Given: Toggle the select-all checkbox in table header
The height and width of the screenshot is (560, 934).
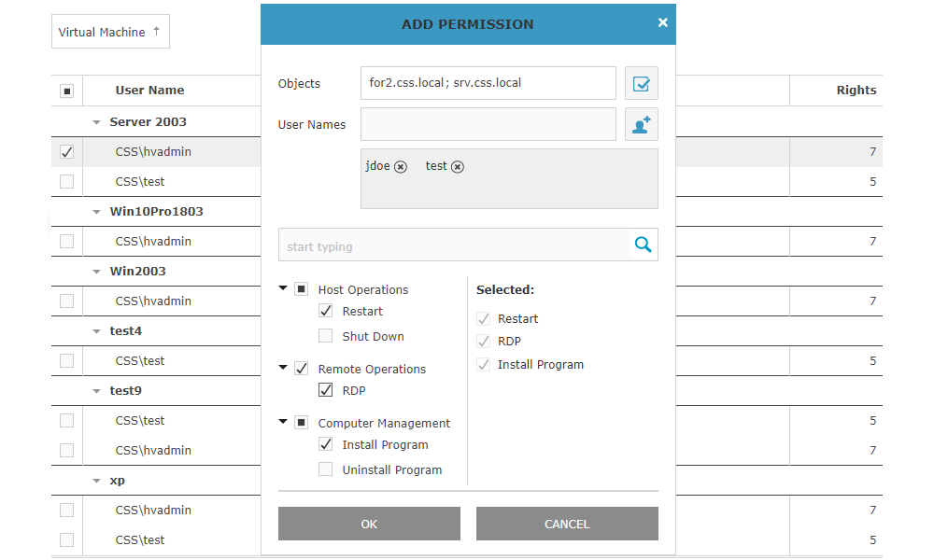Looking at the screenshot, I should [x=66, y=91].
